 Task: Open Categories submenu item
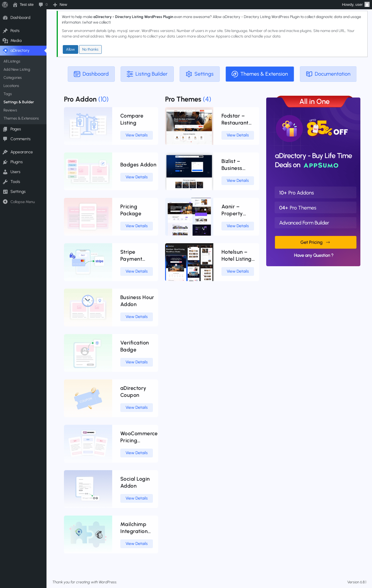click(x=12, y=78)
